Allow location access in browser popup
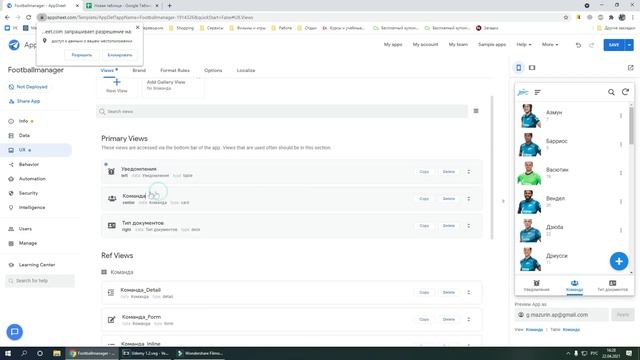Screen dimensions: 640x360 82,55
